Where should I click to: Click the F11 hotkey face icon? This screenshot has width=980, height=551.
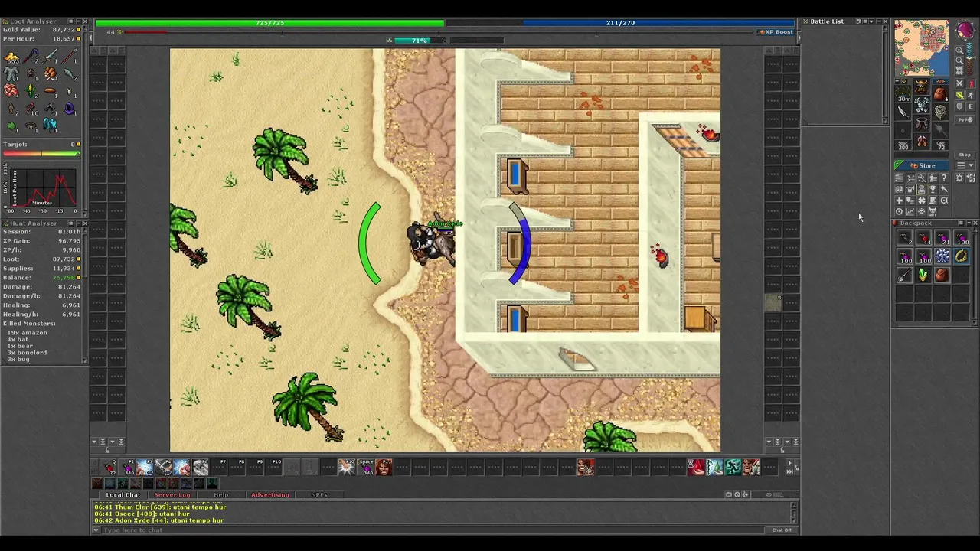[x=384, y=467]
